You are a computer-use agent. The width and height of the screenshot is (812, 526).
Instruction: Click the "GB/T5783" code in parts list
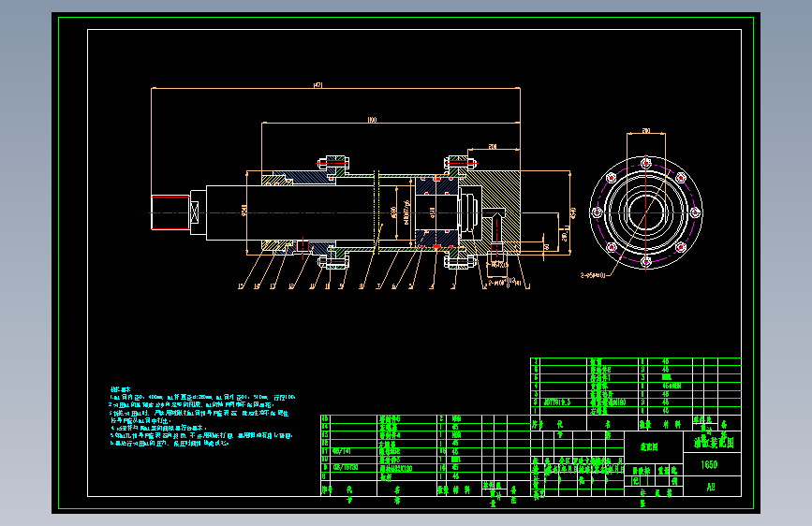point(346,467)
